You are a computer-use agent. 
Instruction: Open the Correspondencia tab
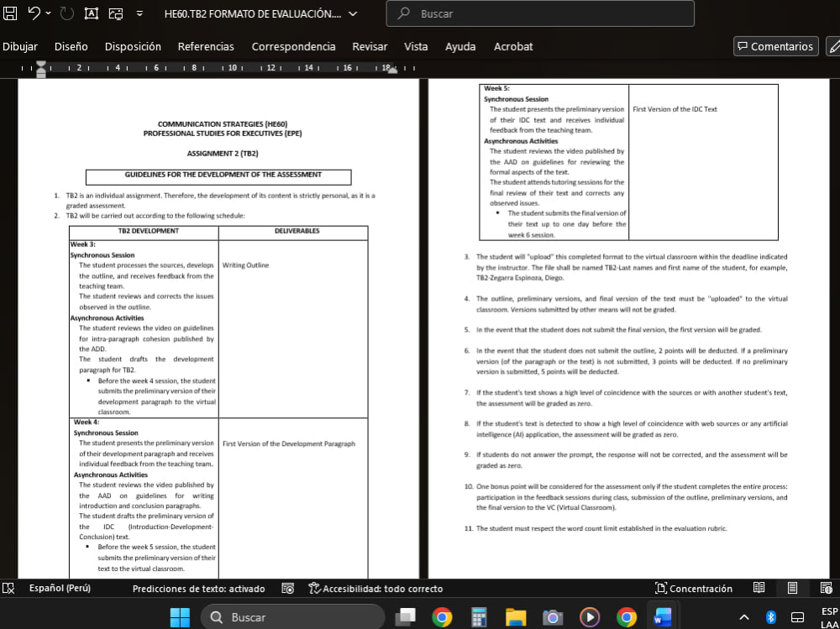tap(293, 47)
